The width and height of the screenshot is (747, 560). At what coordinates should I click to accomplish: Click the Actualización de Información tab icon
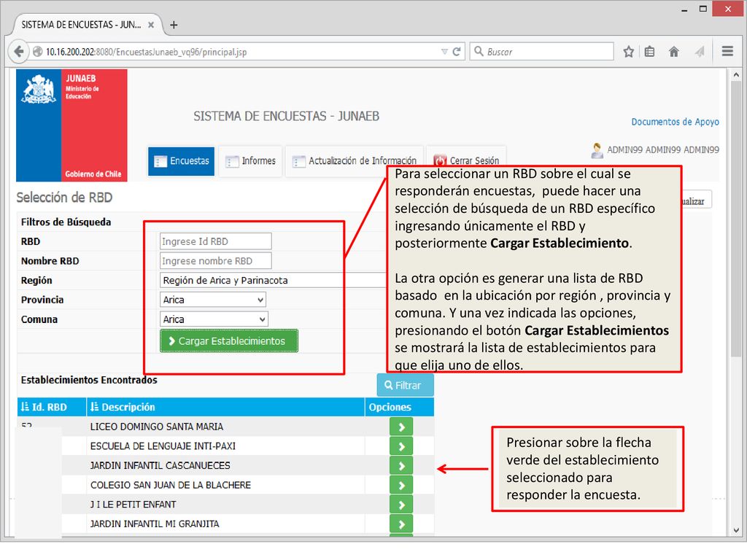(x=298, y=162)
